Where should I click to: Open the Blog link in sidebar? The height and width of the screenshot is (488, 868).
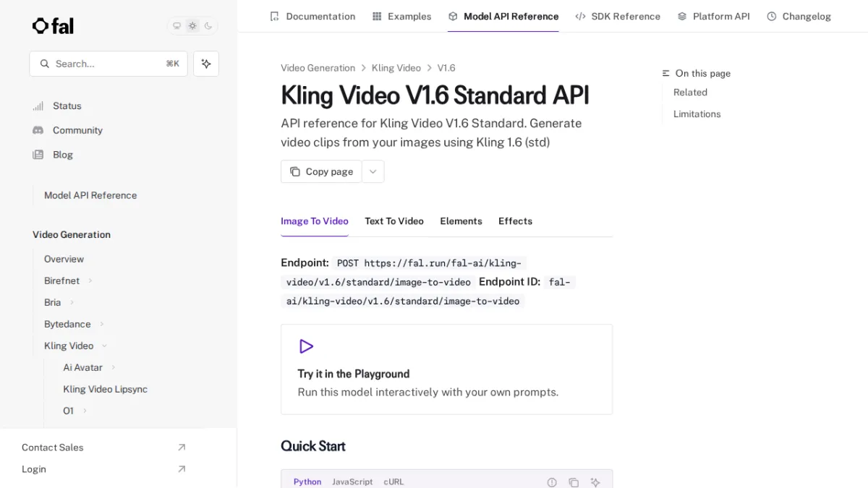[x=63, y=155]
